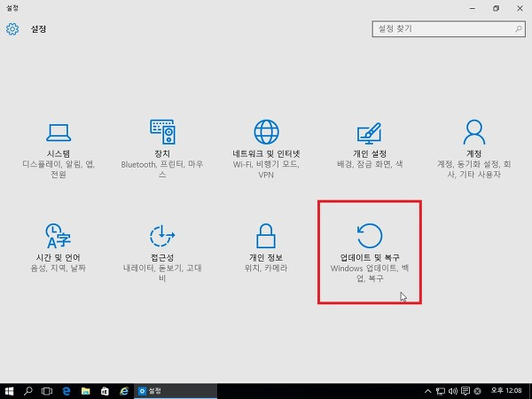Open File Explorer from the taskbar

[x=85, y=391]
